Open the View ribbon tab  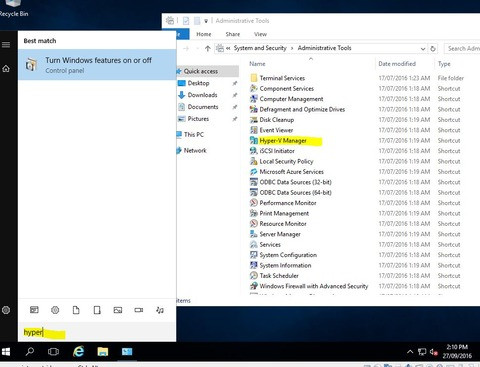click(260, 34)
